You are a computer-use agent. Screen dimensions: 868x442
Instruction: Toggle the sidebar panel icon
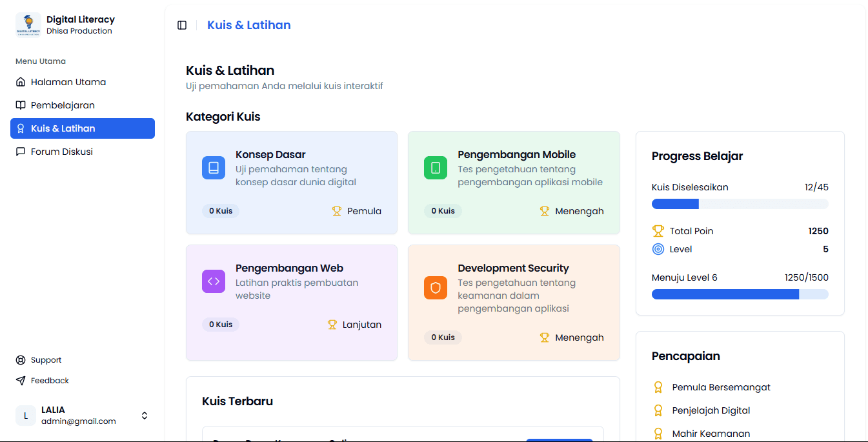[182, 25]
